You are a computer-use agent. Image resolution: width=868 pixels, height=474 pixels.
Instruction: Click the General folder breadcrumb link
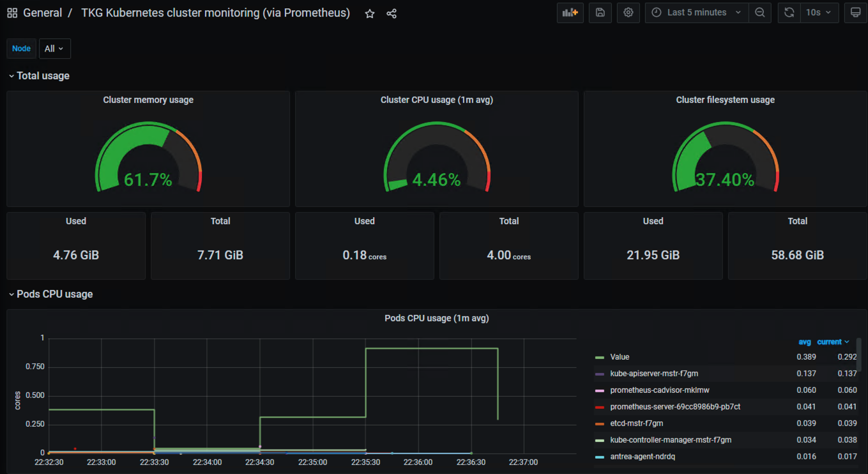pyautogui.click(x=43, y=13)
